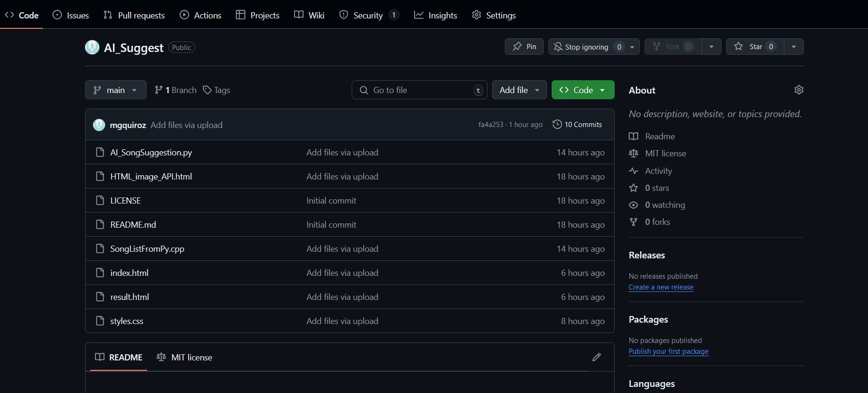The height and width of the screenshot is (393, 868).
Task: Open the Projects tab
Action: pyautogui.click(x=258, y=15)
